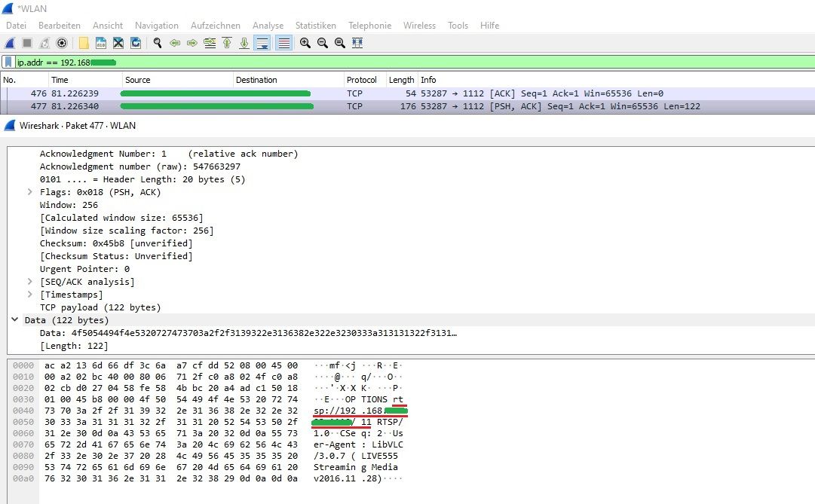The width and height of the screenshot is (815, 504).
Task: Click the open capture file folder icon
Action: click(84, 43)
